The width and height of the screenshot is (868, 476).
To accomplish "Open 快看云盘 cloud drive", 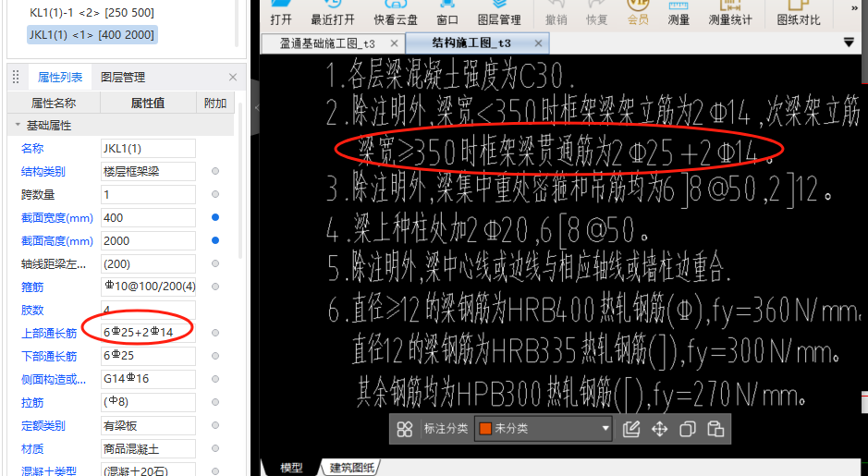I will tap(396, 13).
